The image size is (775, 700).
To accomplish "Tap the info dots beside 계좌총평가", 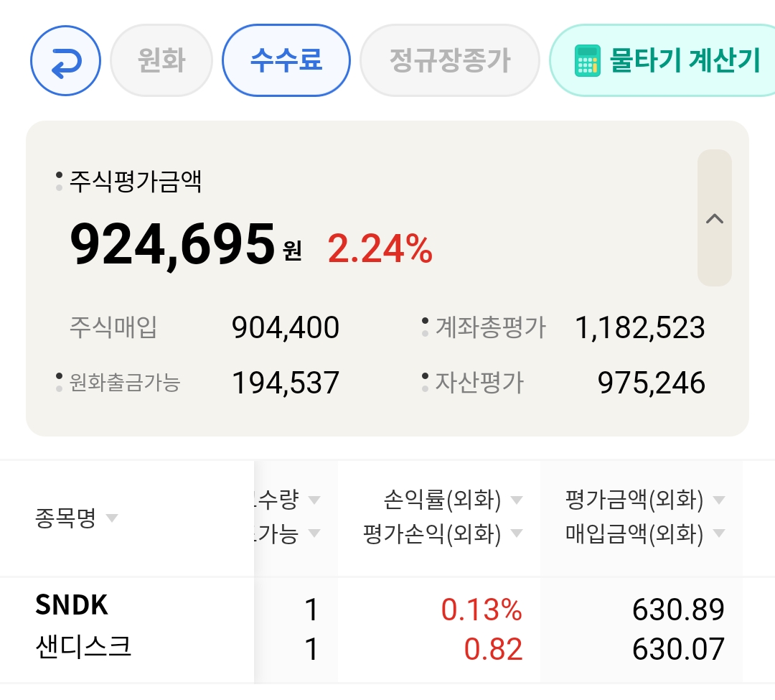I will (x=426, y=327).
